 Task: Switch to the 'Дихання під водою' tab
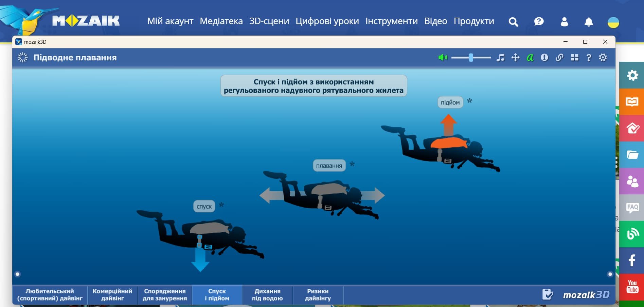pos(268,294)
